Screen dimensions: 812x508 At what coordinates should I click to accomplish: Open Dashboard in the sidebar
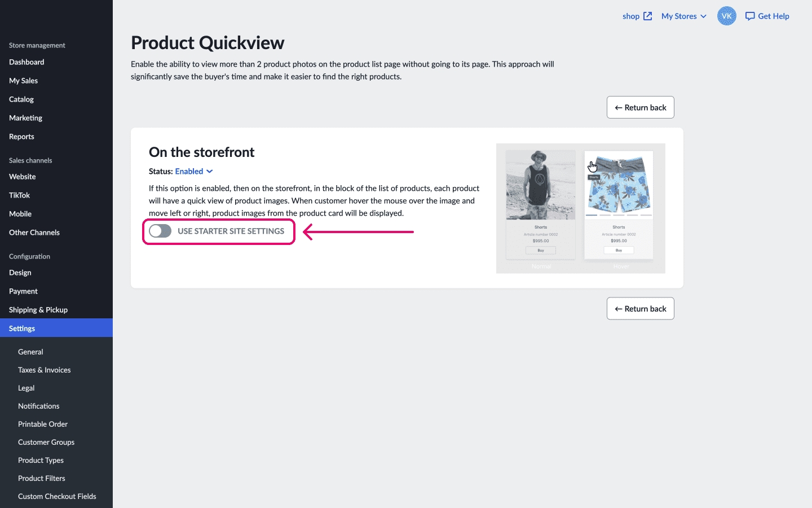point(27,62)
